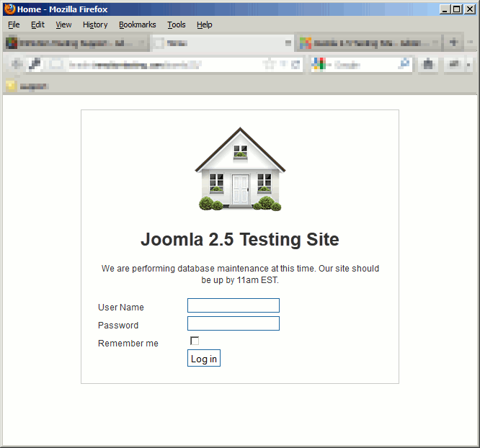Click the 'Joomla 2.5 Testing Site' heading
The width and height of the screenshot is (480, 448).
click(x=240, y=239)
